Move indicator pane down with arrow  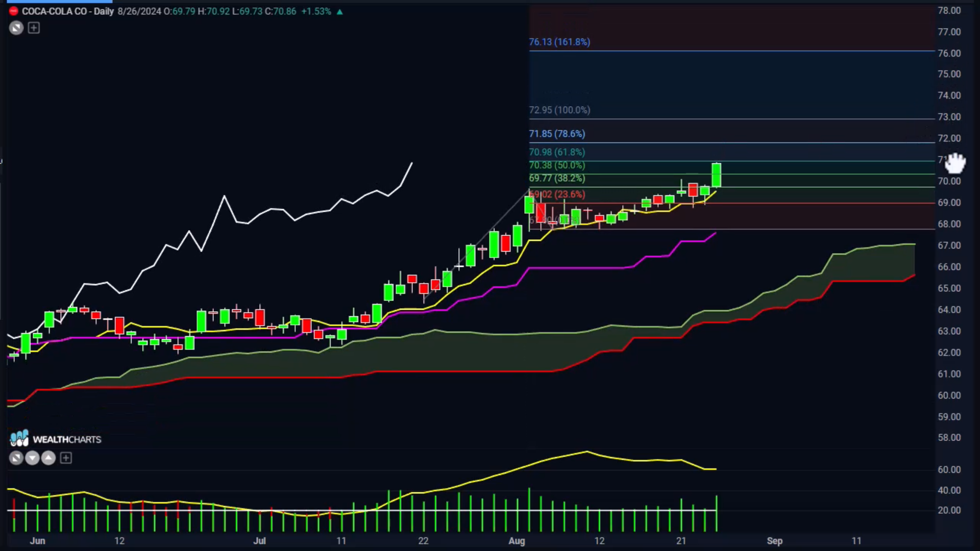click(32, 458)
